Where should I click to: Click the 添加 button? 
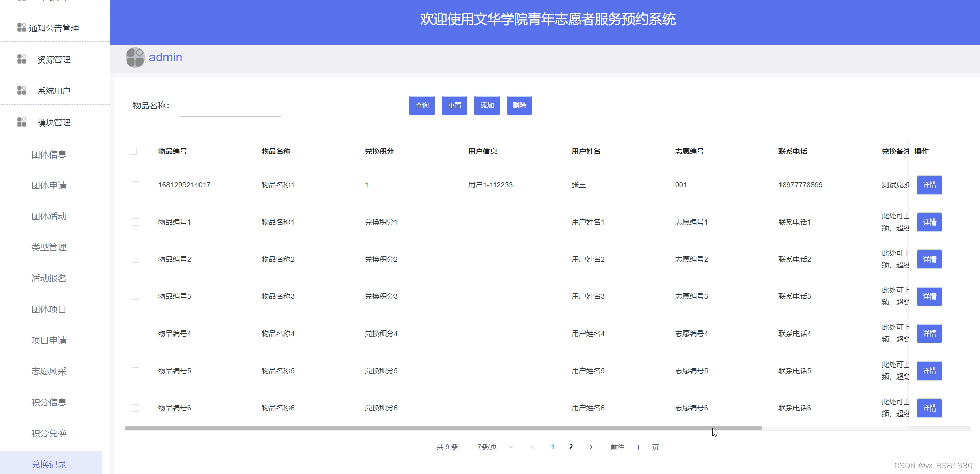[487, 105]
